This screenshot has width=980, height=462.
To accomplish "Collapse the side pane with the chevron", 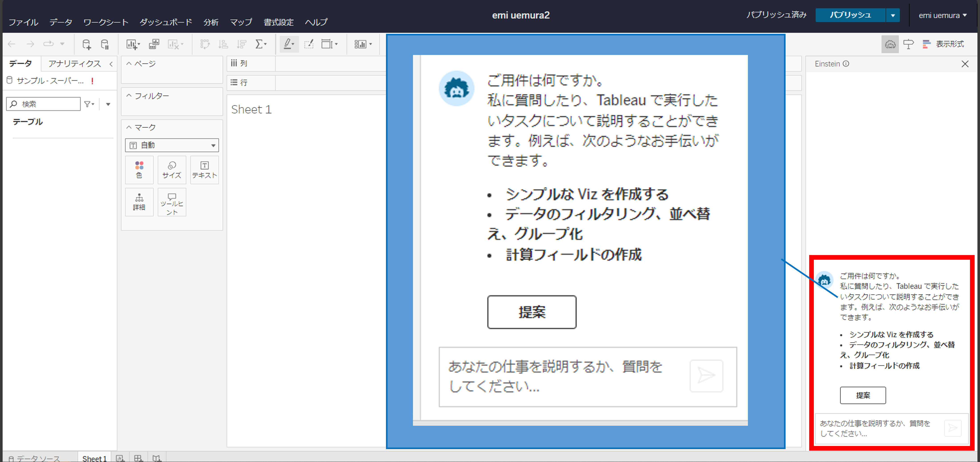I will click(111, 64).
